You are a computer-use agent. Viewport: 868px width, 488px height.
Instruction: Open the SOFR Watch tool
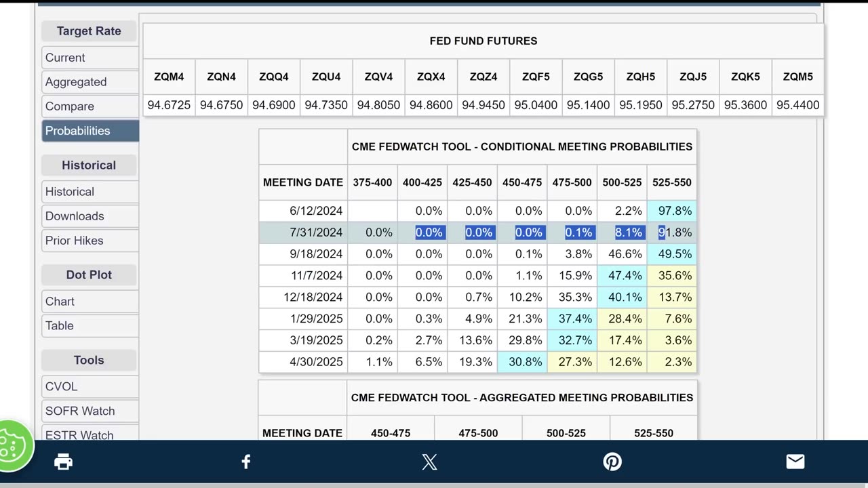[90, 411]
